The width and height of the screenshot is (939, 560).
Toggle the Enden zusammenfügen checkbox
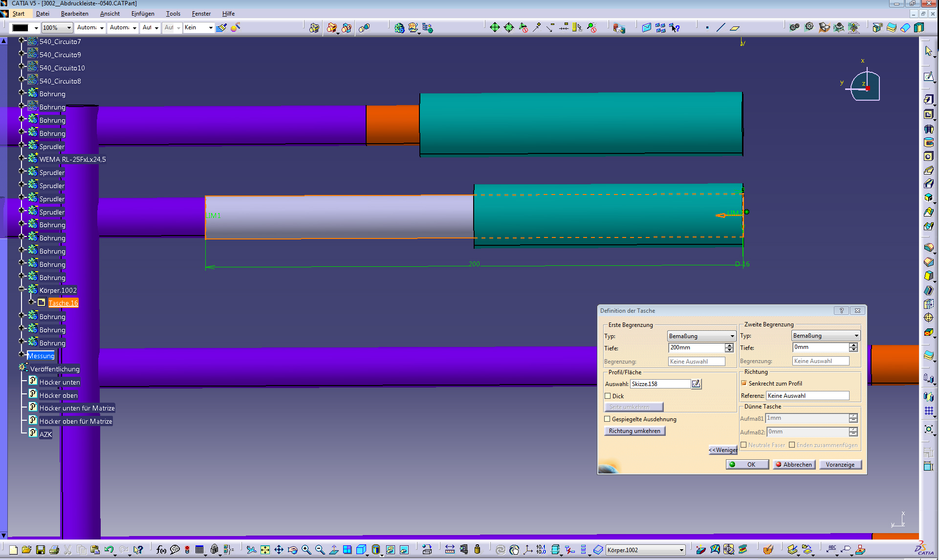[792, 445]
